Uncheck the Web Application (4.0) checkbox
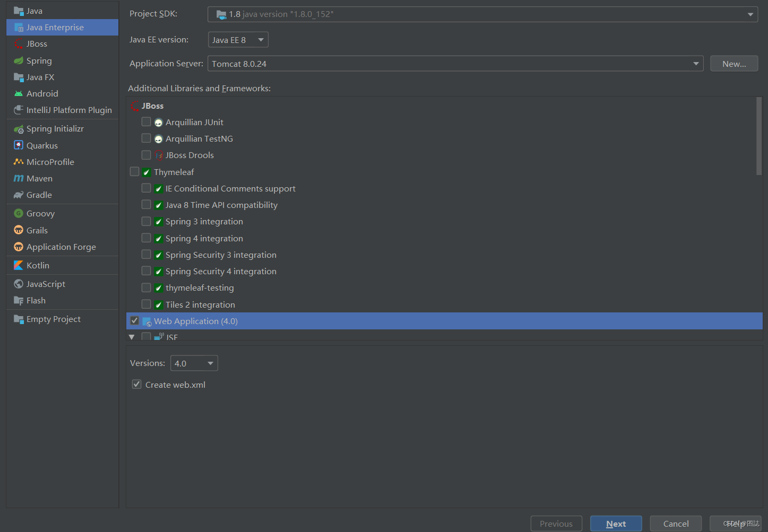768x532 pixels. [134, 321]
